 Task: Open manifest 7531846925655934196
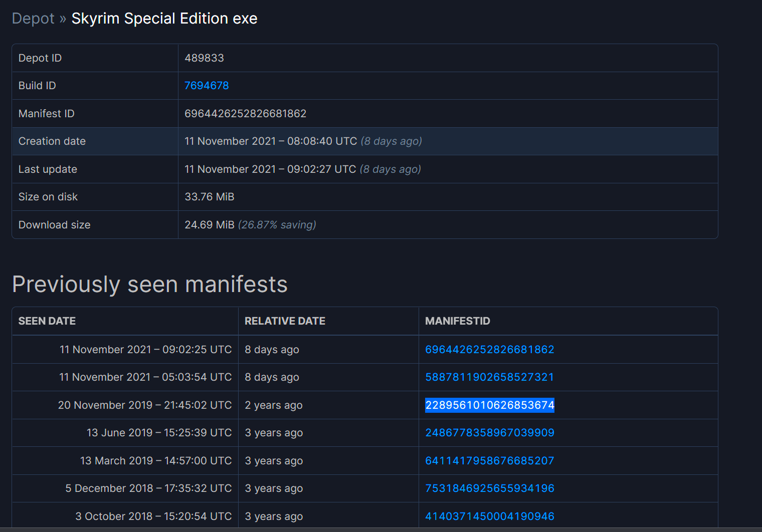pos(490,488)
